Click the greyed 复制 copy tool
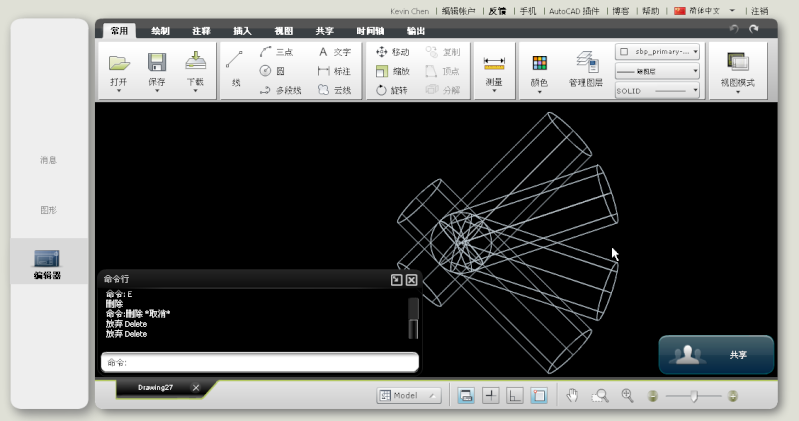Viewport: 799px width, 421px height. tap(443, 52)
